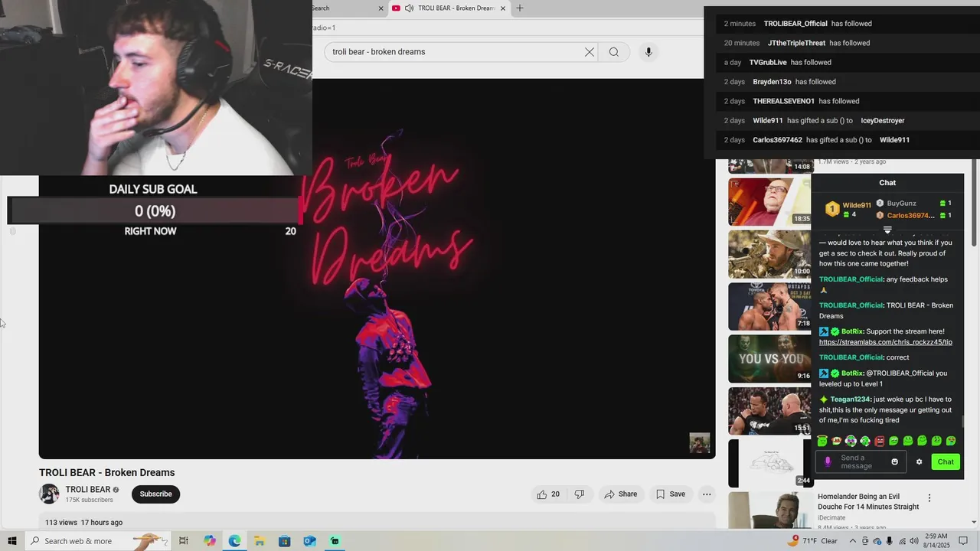Click the Broken Dreams video player
980x551 pixels.
coord(377,269)
